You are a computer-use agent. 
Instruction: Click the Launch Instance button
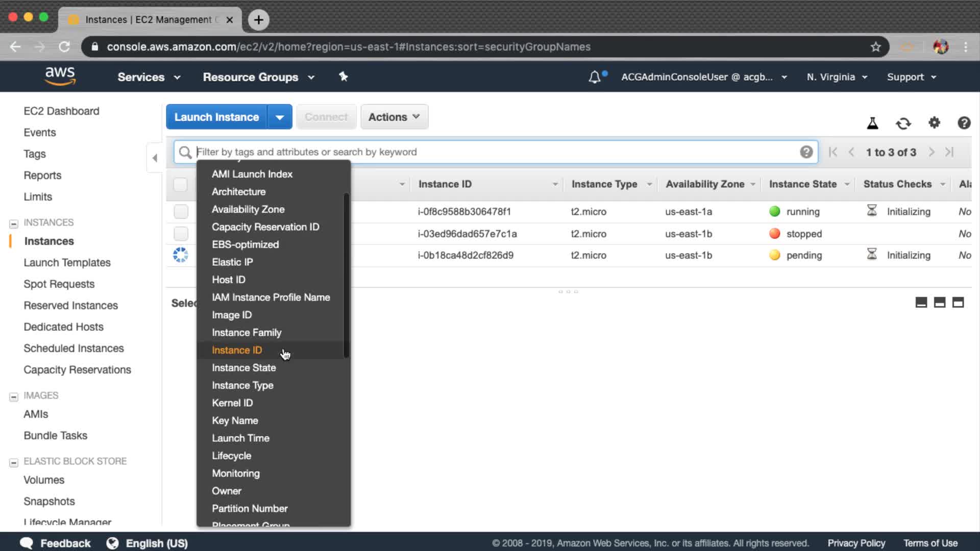pos(216,117)
